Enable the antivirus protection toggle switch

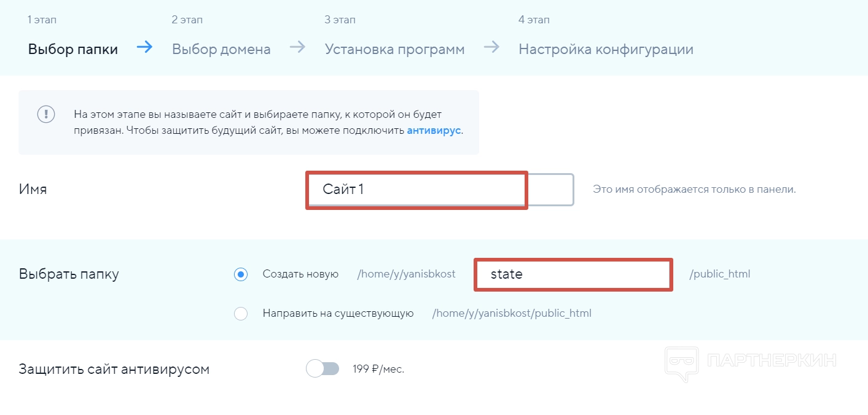[x=323, y=369]
